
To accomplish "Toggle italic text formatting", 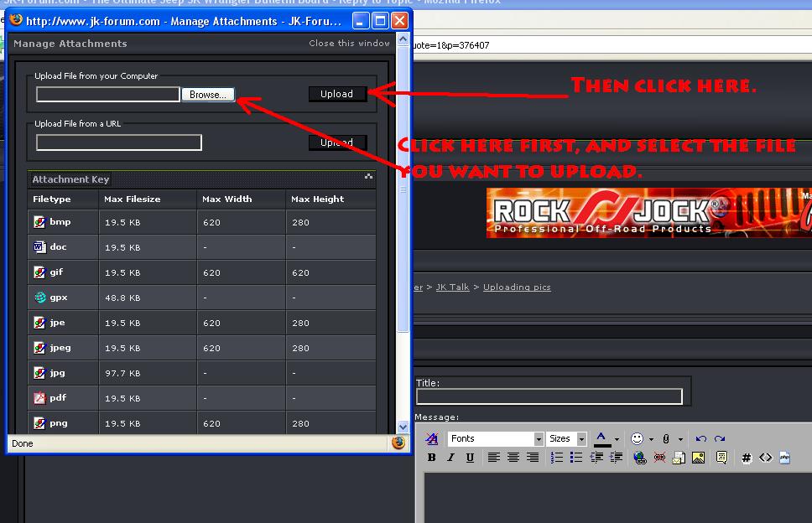I will point(450,458).
